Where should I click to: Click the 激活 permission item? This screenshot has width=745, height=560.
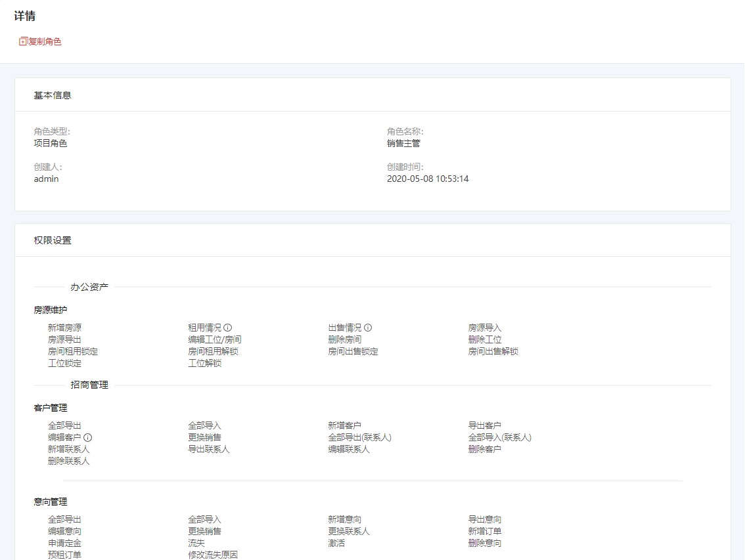(x=336, y=544)
